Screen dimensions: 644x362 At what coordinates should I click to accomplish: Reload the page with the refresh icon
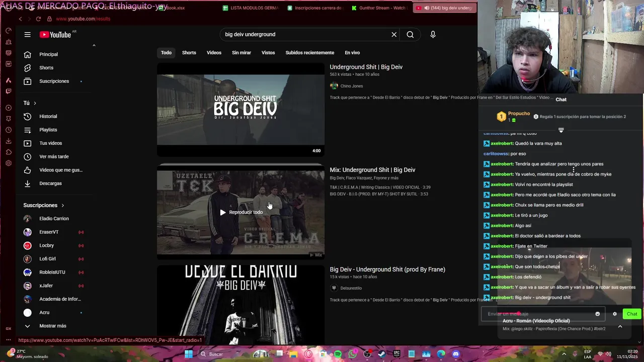[x=38, y=19]
